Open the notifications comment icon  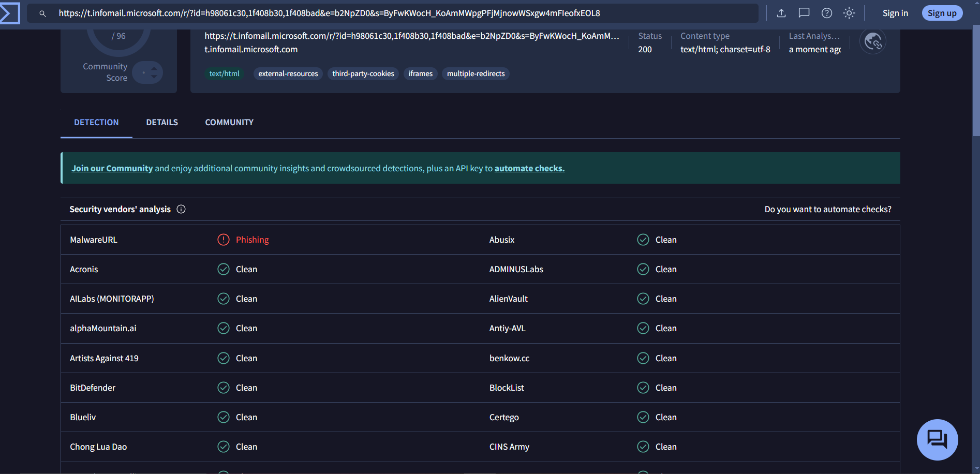click(804, 13)
